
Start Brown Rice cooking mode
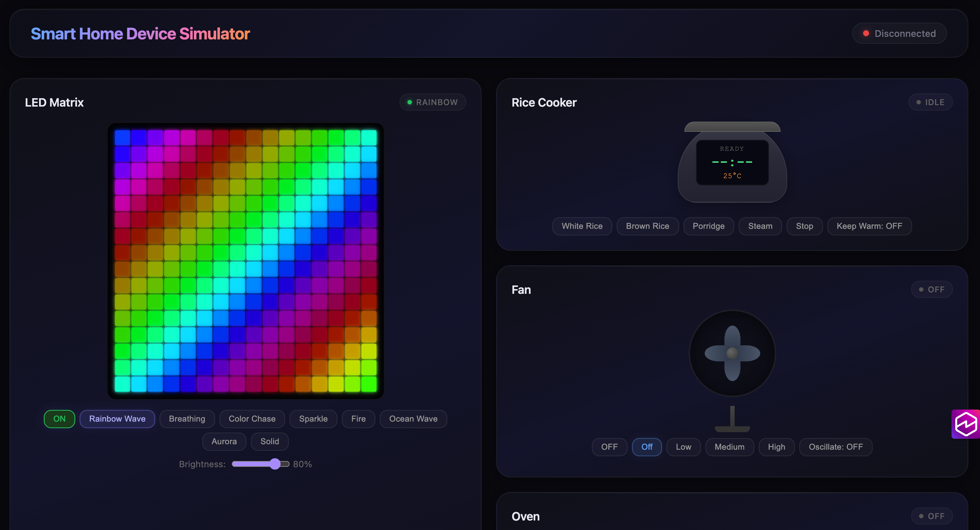tap(647, 226)
